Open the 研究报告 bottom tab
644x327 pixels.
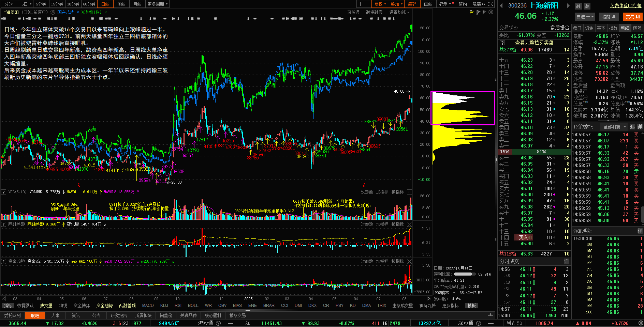click(x=119, y=315)
